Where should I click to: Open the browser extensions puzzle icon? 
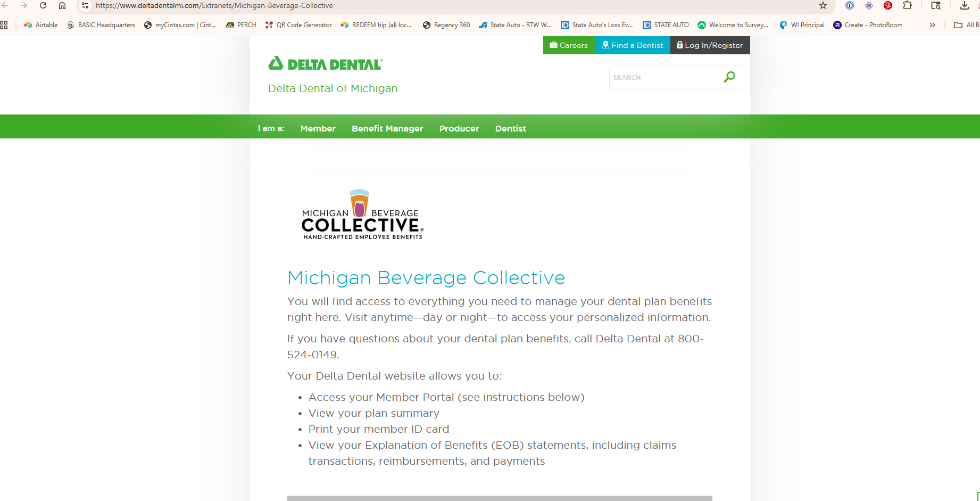908,6
